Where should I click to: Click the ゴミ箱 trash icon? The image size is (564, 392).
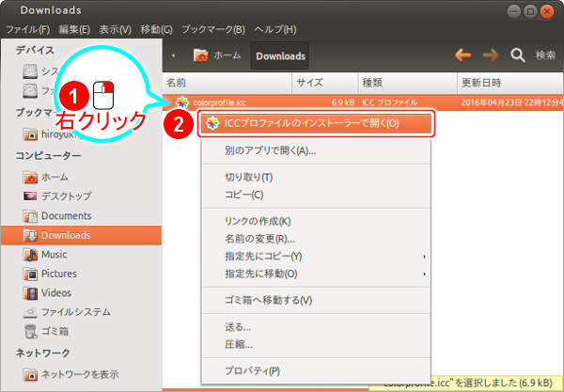(x=30, y=331)
